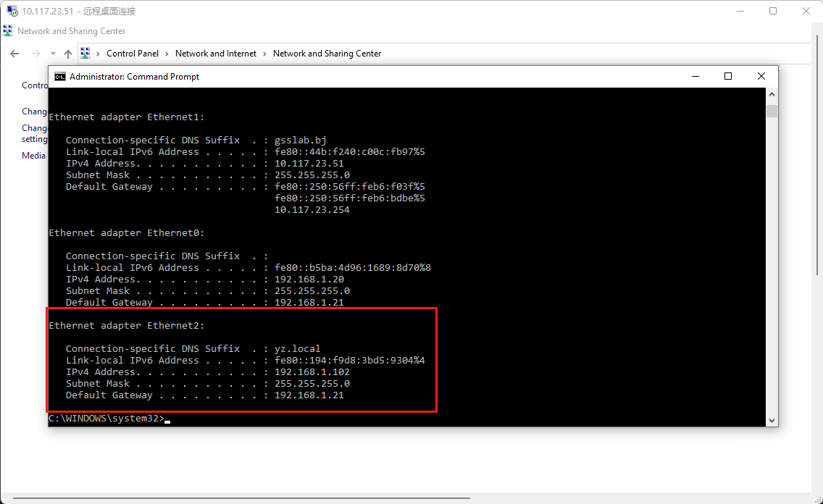This screenshot has height=504, width=823.
Task: Open the recent locations dropdown arrow
Action: (x=53, y=54)
